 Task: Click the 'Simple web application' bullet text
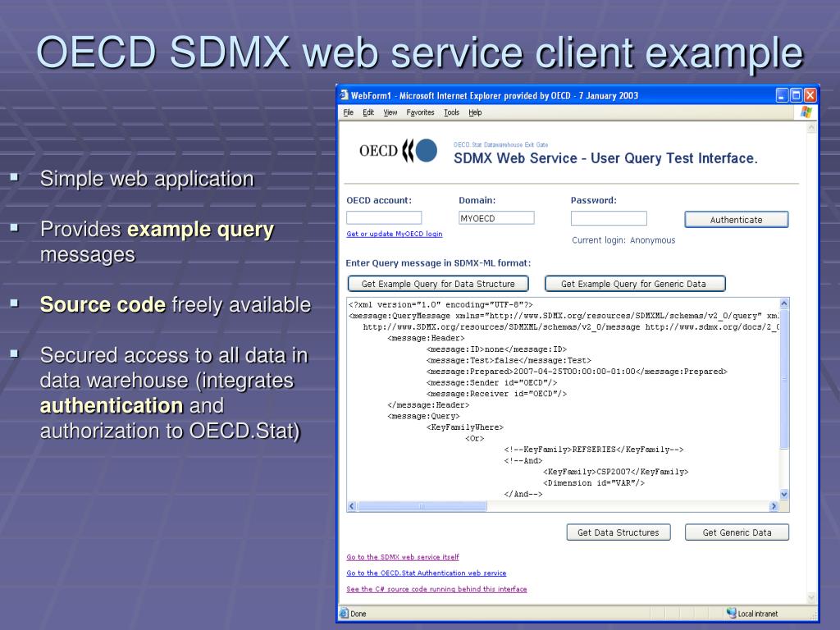147,179
